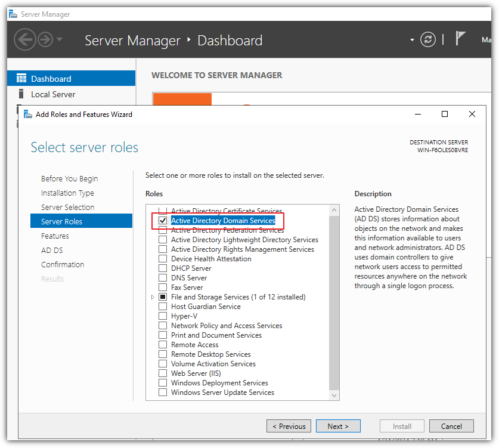Select Dashboard in the Server Manager sidebar
The width and height of the screenshot is (499, 448).
(72, 78)
